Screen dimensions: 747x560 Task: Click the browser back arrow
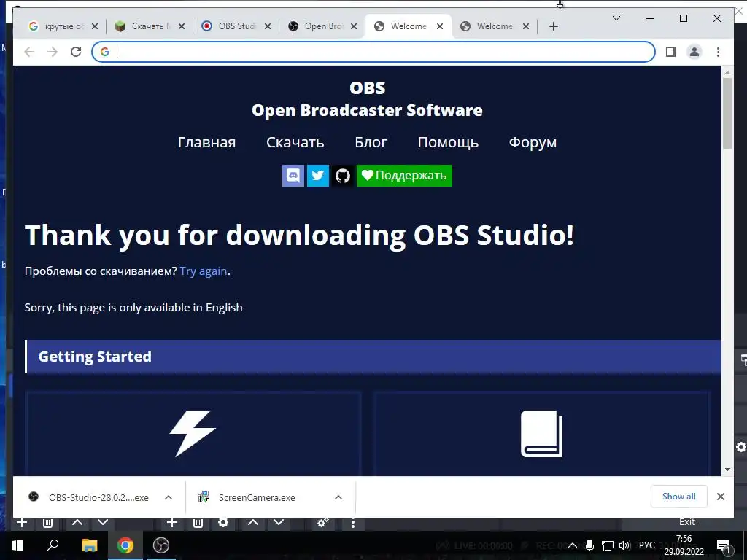coord(29,52)
